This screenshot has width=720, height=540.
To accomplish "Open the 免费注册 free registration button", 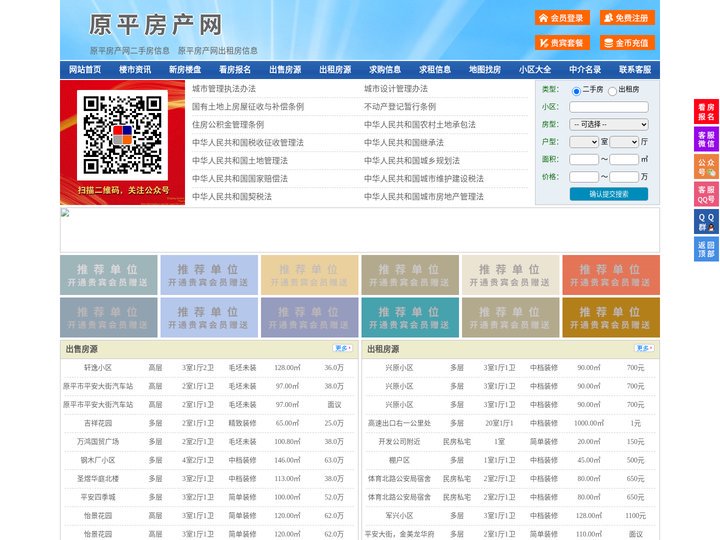I will click(627, 18).
